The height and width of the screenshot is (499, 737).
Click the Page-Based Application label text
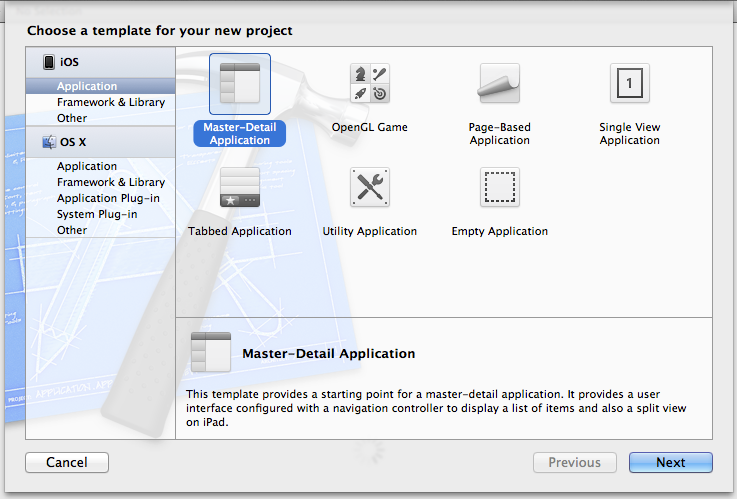click(x=500, y=133)
